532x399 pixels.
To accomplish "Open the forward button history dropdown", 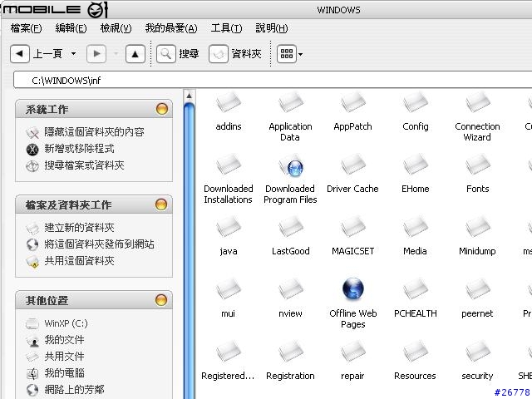I will click(116, 53).
